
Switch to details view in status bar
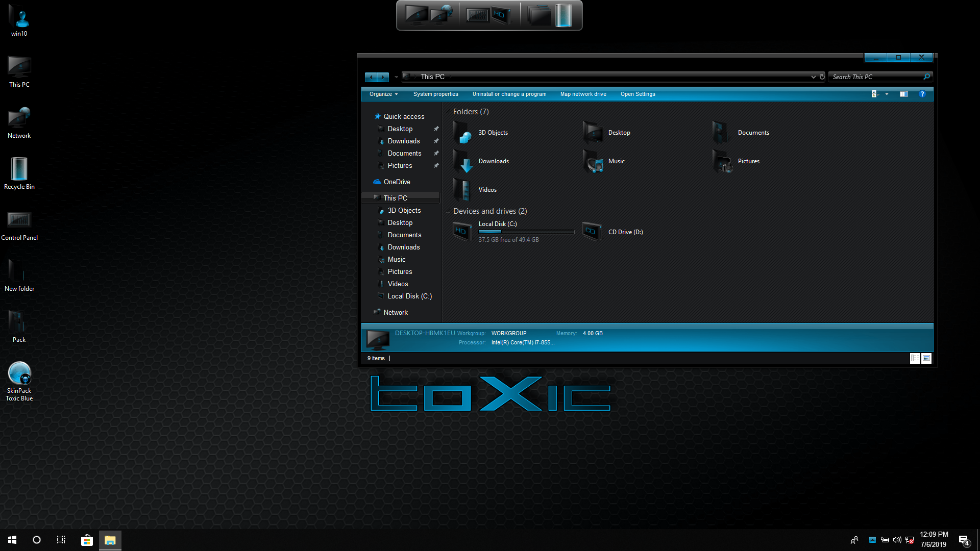click(915, 358)
